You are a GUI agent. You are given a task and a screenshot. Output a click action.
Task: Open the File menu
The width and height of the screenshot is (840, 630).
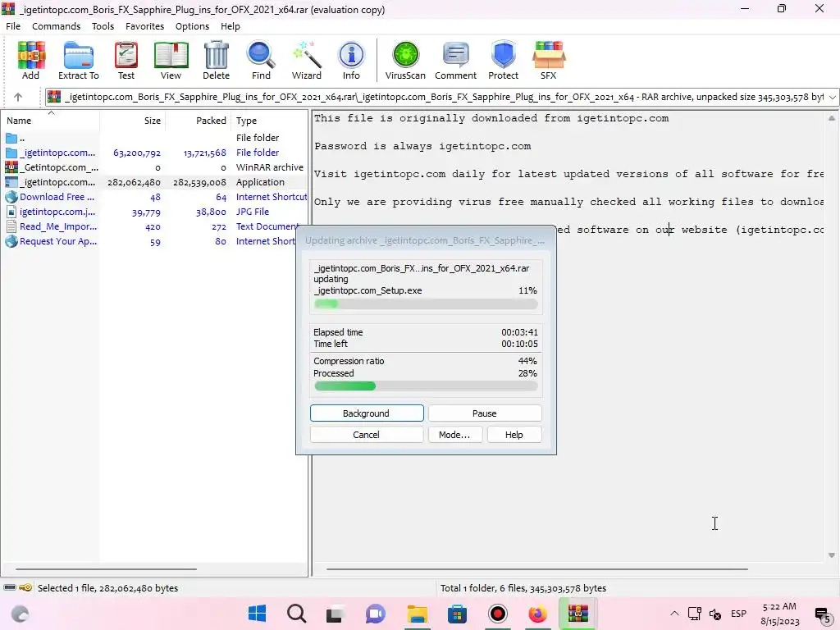[13, 26]
